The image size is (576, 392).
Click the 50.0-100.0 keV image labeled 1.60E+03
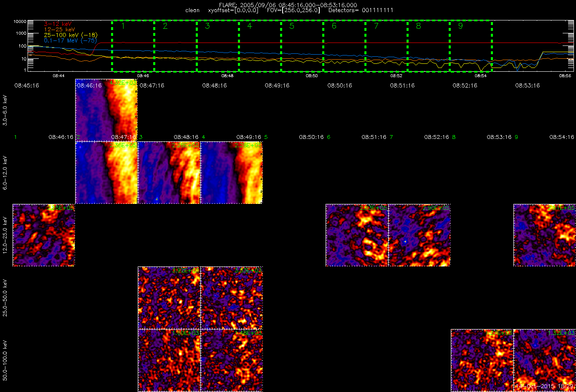[x=169, y=360]
